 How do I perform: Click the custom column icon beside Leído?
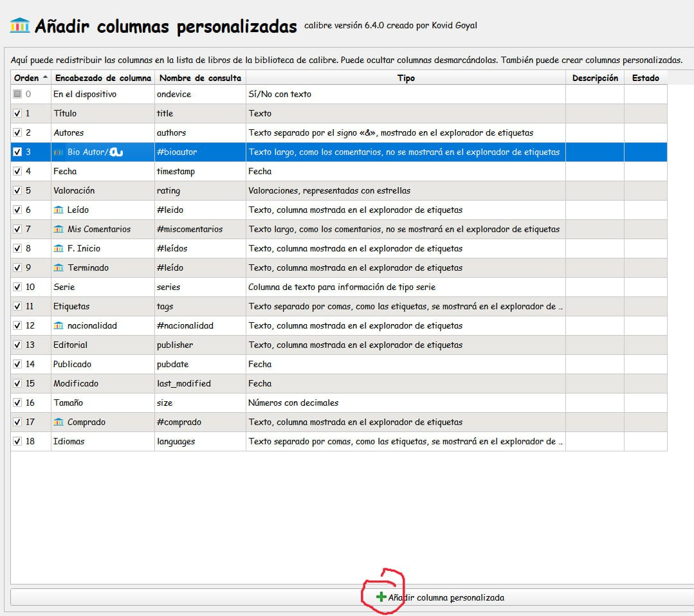click(59, 210)
